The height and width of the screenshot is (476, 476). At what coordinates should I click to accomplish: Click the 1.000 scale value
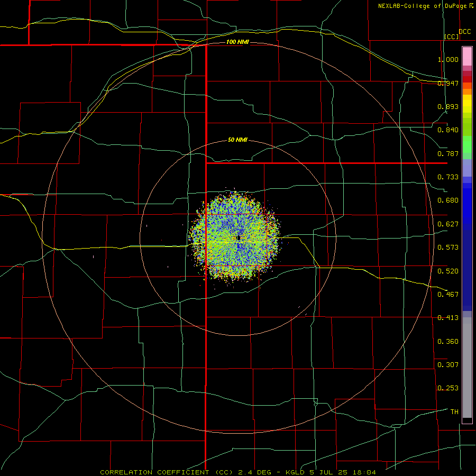click(448, 59)
